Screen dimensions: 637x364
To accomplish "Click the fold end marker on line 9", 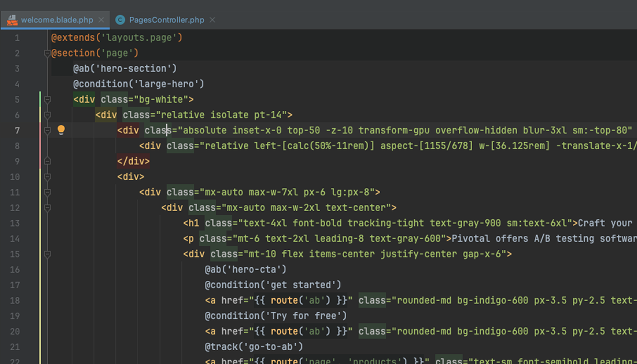I will [x=48, y=161].
